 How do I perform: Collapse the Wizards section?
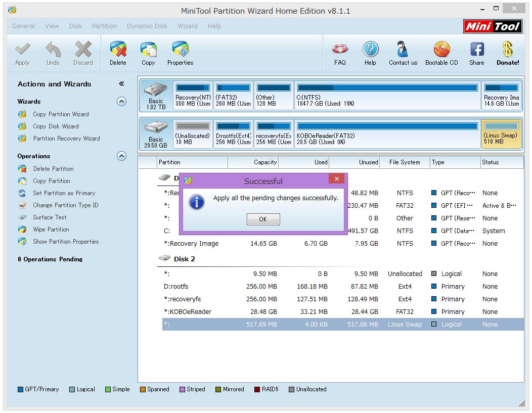121,102
